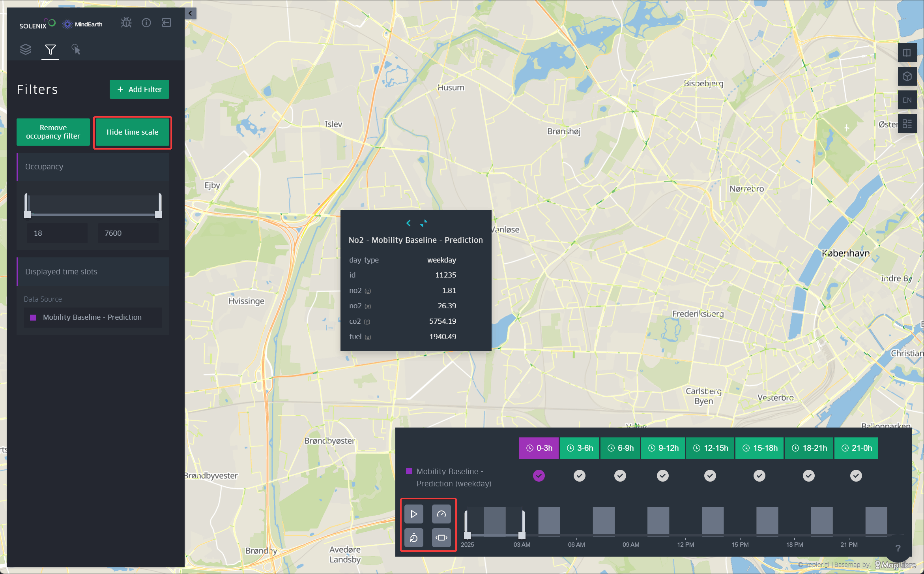Click the tooltip back chevron
This screenshot has height=574, width=924.
pos(408,223)
